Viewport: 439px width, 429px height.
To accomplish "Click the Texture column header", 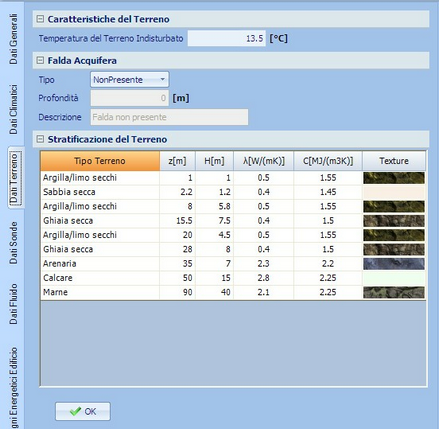I will tap(394, 161).
